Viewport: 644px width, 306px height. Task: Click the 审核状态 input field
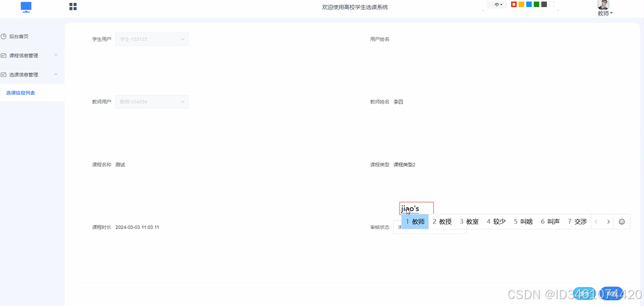[x=430, y=227]
